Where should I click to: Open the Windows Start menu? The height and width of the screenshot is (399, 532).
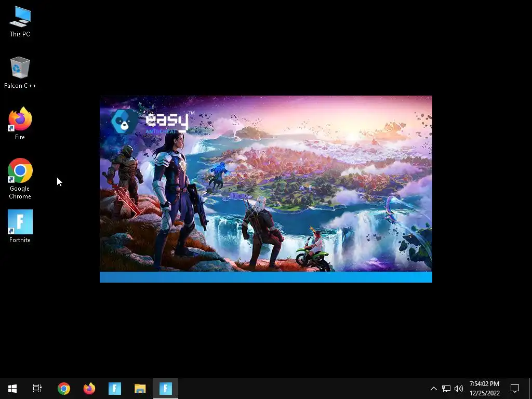[x=12, y=389]
